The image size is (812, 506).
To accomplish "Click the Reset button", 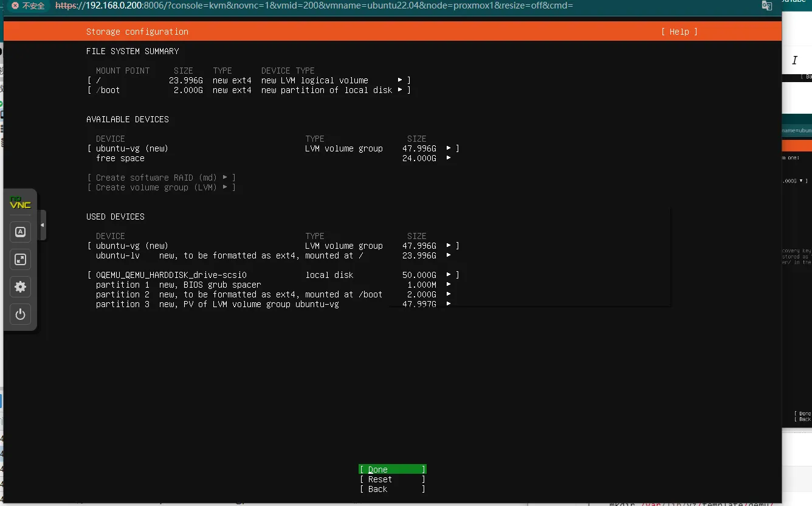I will click(392, 479).
